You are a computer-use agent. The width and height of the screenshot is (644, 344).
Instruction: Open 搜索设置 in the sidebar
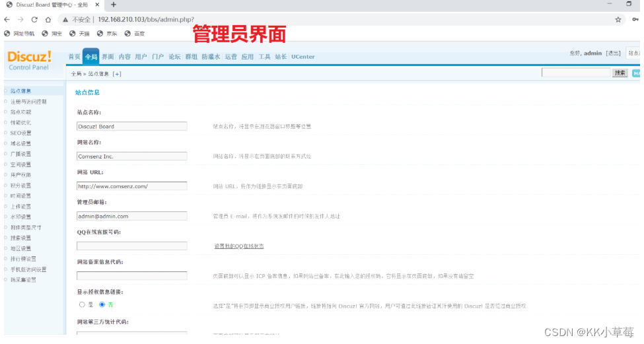click(x=20, y=238)
